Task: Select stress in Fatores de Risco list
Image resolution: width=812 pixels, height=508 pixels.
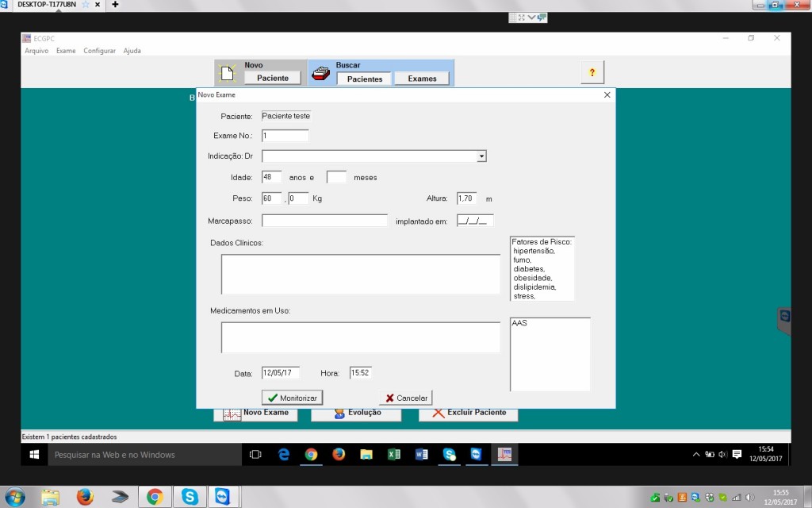Action: pos(524,296)
